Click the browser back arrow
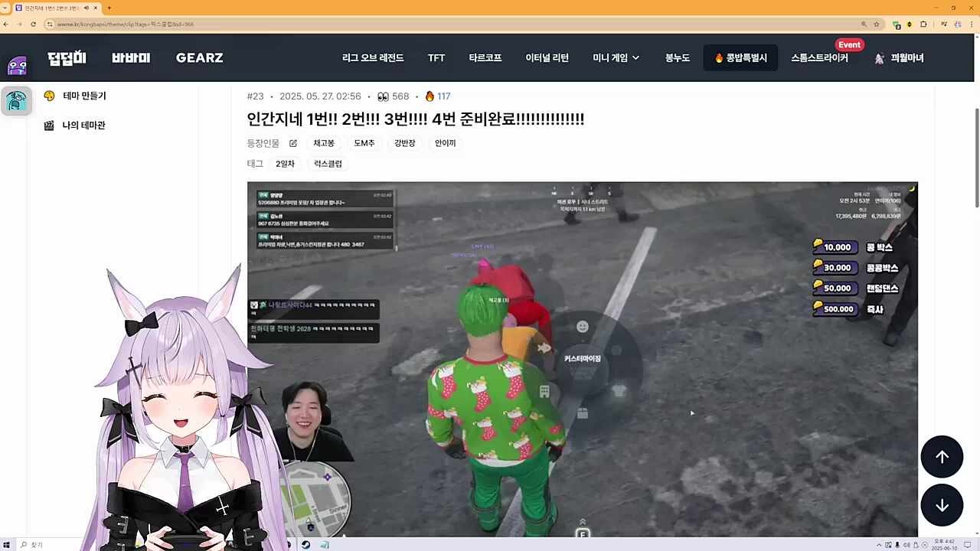 coord(6,24)
